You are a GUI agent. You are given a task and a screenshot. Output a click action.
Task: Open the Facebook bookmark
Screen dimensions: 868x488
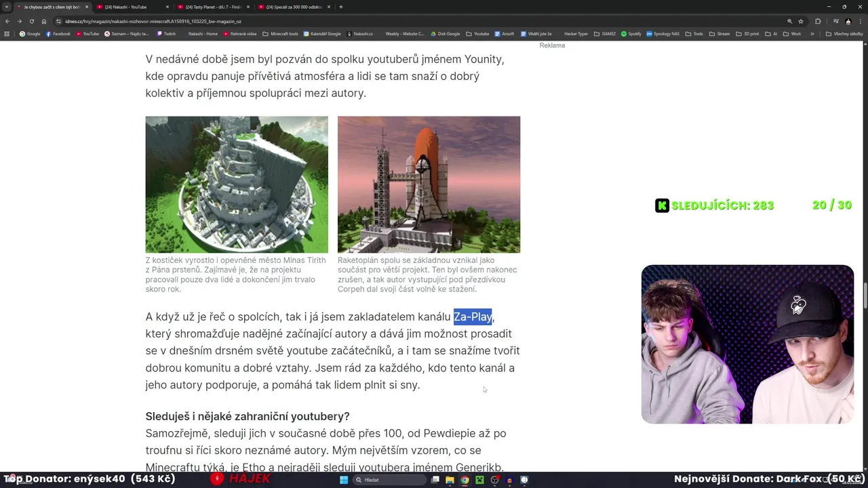(x=58, y=34)
